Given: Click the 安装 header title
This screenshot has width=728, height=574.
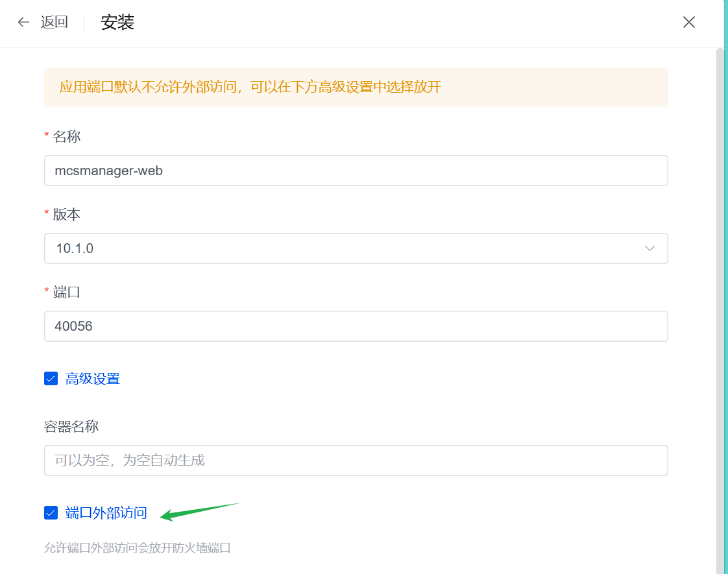Looking at the screenshot, I should (x=117, y=22).
